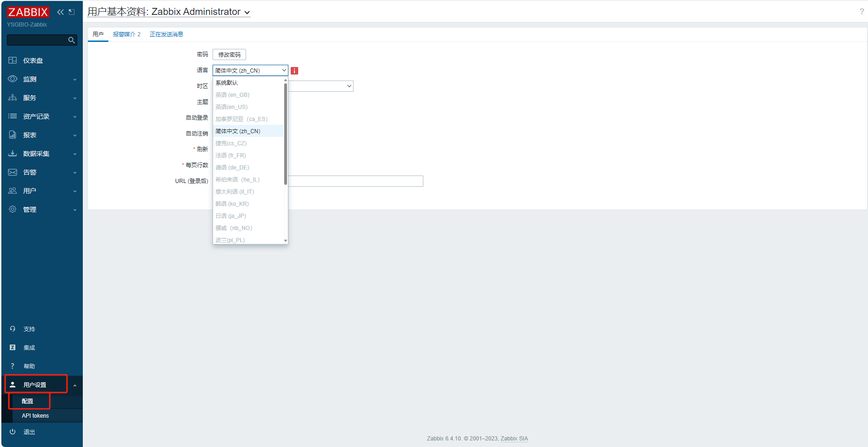This screenshot has height=447, width=868.
Task: Click the 修改密码 button
Action: point(229,54)
